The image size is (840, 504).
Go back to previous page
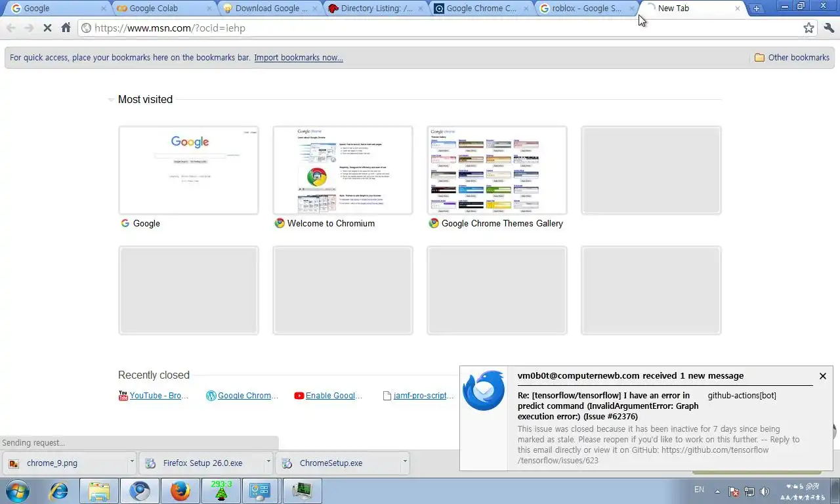tap(11, 28)
